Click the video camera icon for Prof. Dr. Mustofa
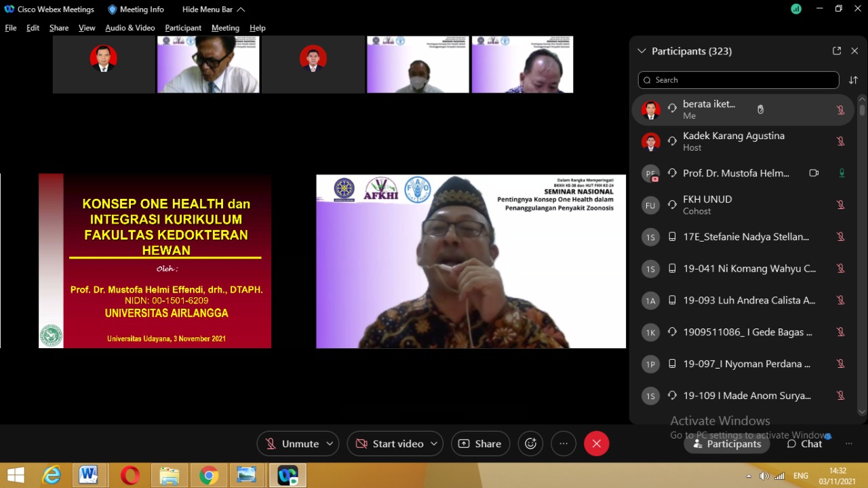Viewport: 868px width, 488px height. [x=814, y=173]
